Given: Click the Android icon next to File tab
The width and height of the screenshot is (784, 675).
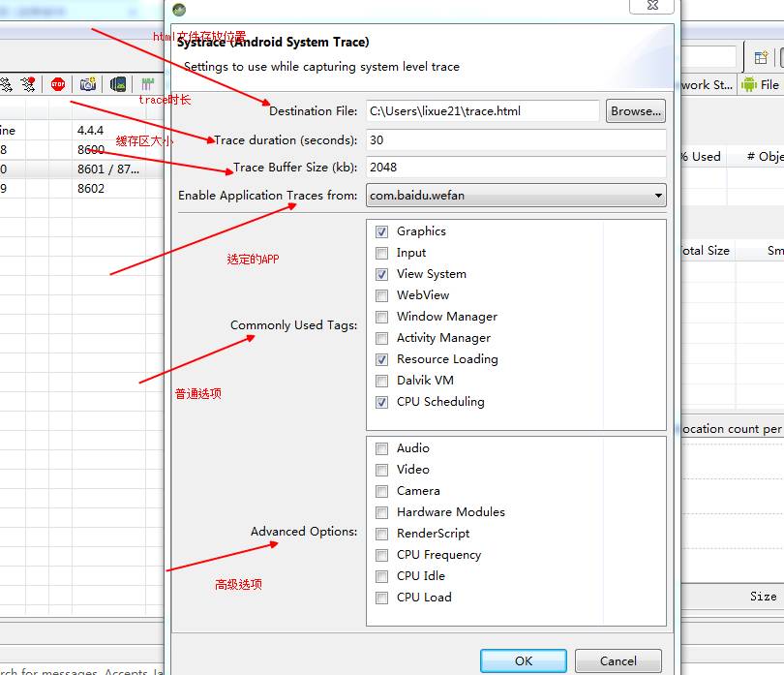Looking at the screenshot, I should tap(748, 84).
